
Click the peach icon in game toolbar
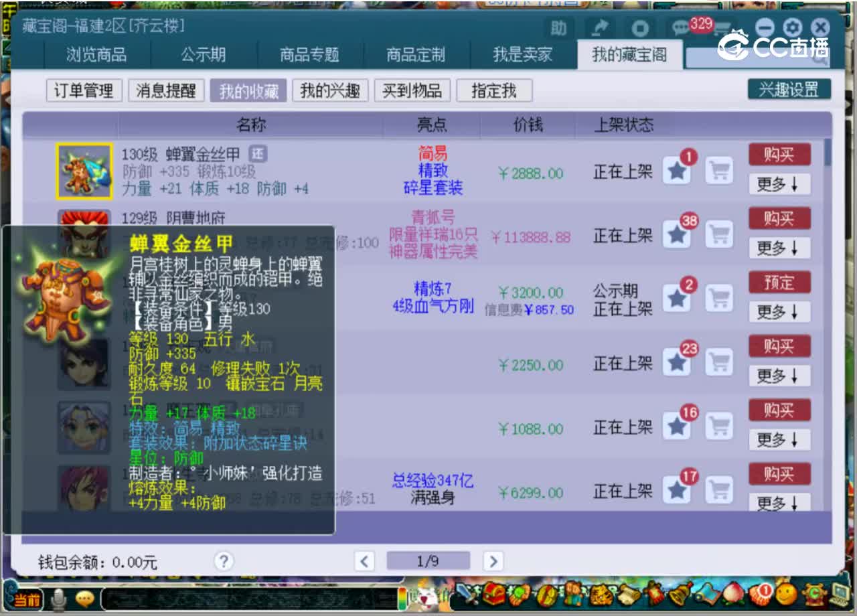(734, 593)
